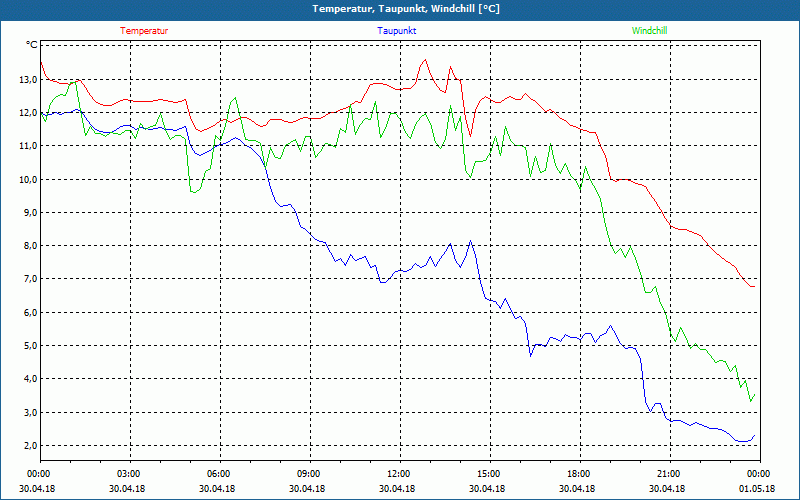The image size is (800, 500).
Task: Click the 21:00 time axis label
Action: pos(667,474)
